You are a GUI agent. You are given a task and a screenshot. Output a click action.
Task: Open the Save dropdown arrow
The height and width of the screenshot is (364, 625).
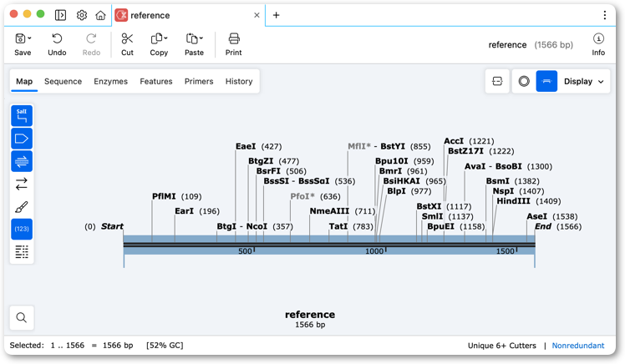click(x=29, y=38)
